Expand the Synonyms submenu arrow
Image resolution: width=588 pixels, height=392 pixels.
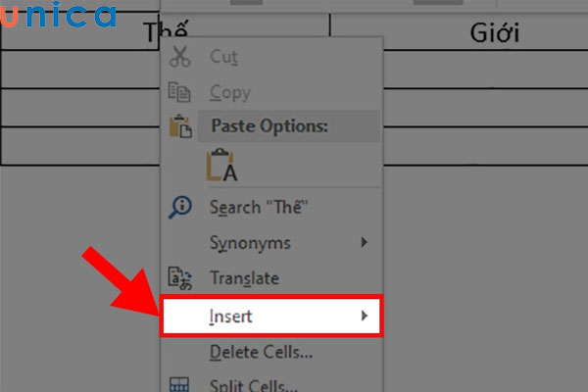click(x=365, y=242)
